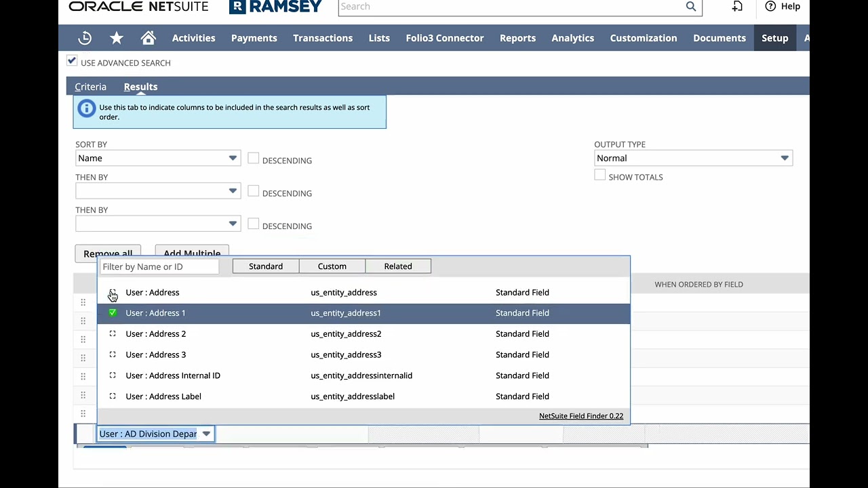Enable Descending for Sort By
This screenshot has height=488, width=868.
(x=253, y=158)
